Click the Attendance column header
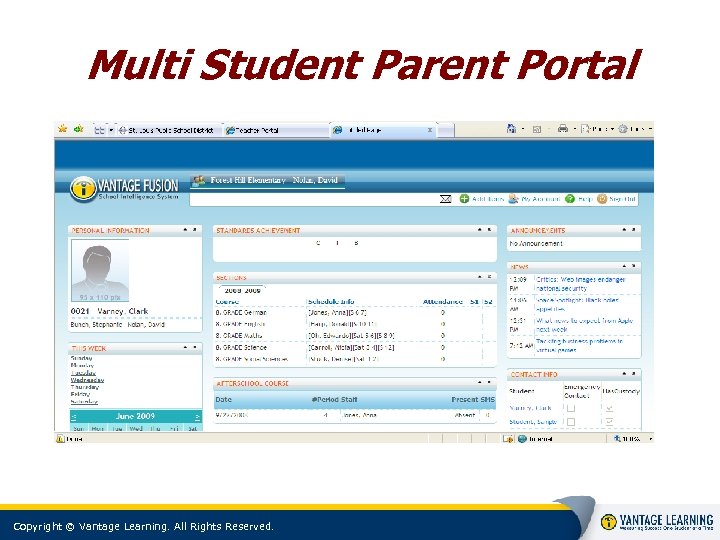This screenshot has width=720, height=540. click(443, 302)
